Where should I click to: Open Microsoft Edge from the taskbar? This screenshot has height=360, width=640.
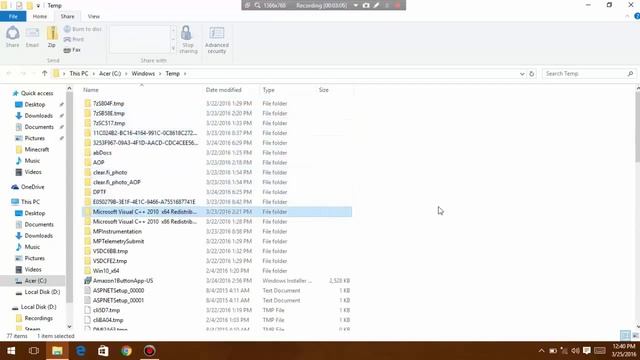80,351
